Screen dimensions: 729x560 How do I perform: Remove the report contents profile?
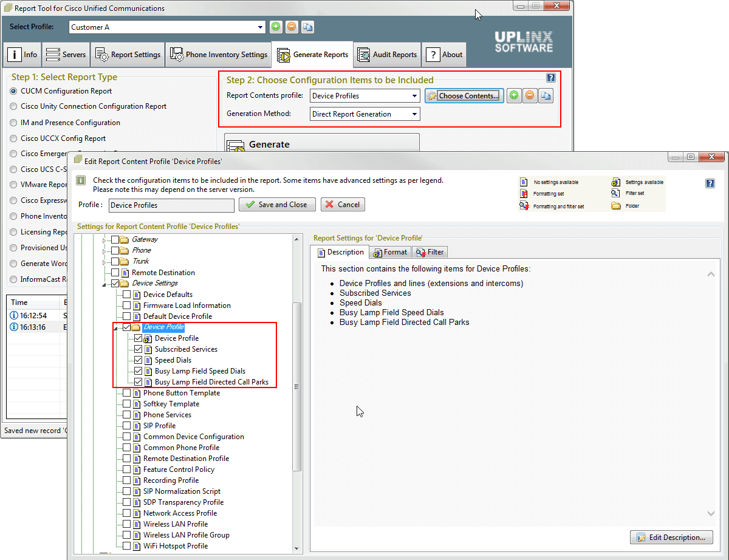530,96
